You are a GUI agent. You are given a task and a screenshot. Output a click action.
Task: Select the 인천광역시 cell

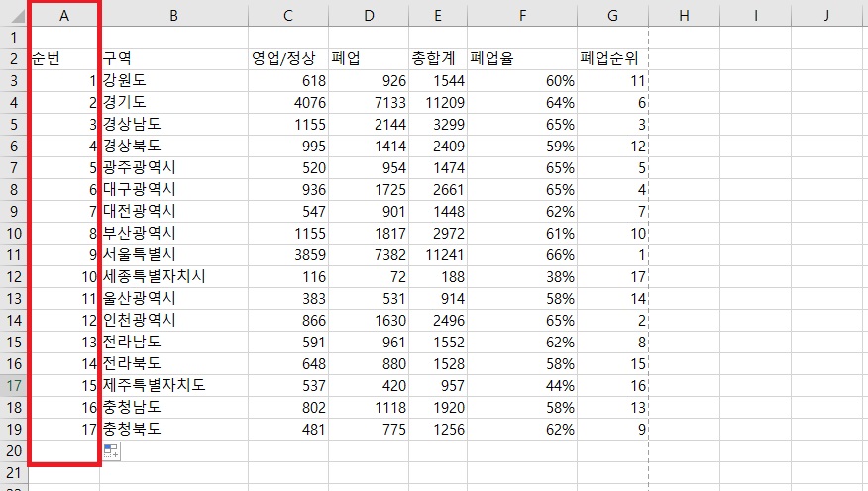click(173, 321)
